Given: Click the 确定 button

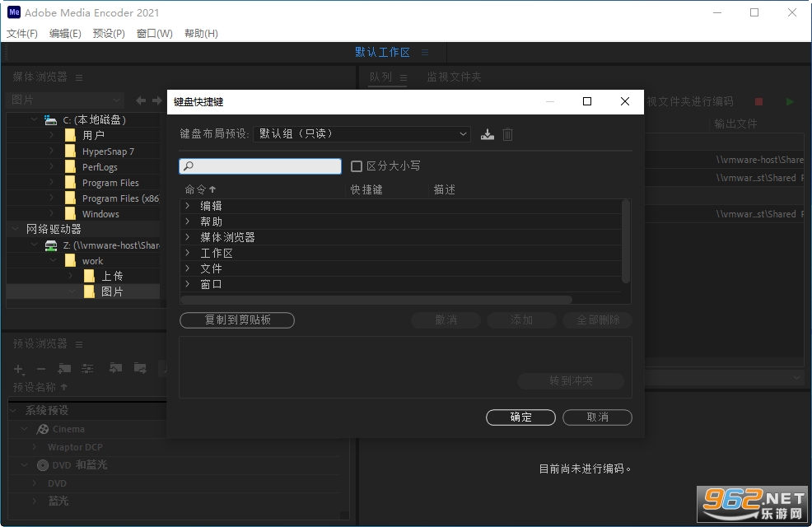Looking at the screenshot, I should click(x=521, y=417).
